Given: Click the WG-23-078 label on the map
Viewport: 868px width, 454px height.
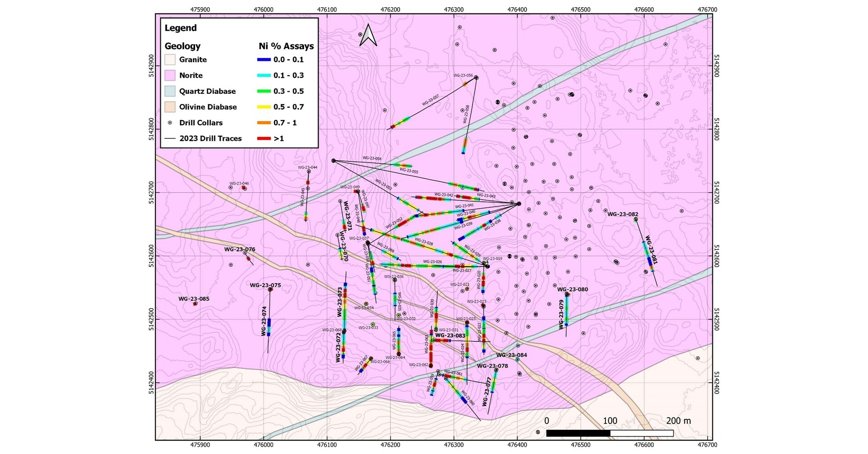Looking at the screenshot, I should tap(492, 366).
